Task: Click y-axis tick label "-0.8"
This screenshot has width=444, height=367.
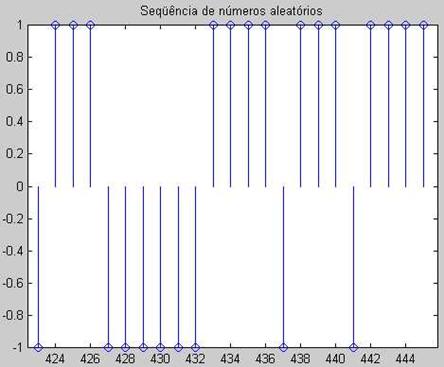Action: click(x=12, y=315)
